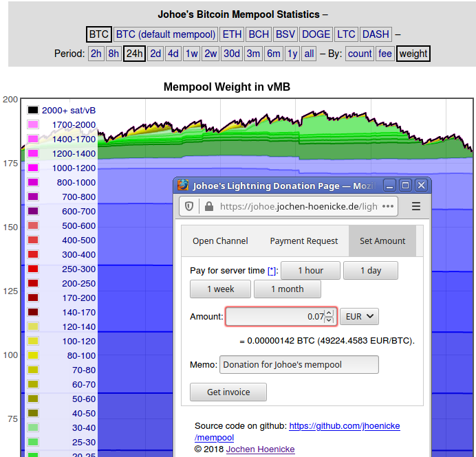Open the EUR currency dropdown
The height and width of the screenshot is (457, 476).
pyautogui.click(x=360, y=317)
